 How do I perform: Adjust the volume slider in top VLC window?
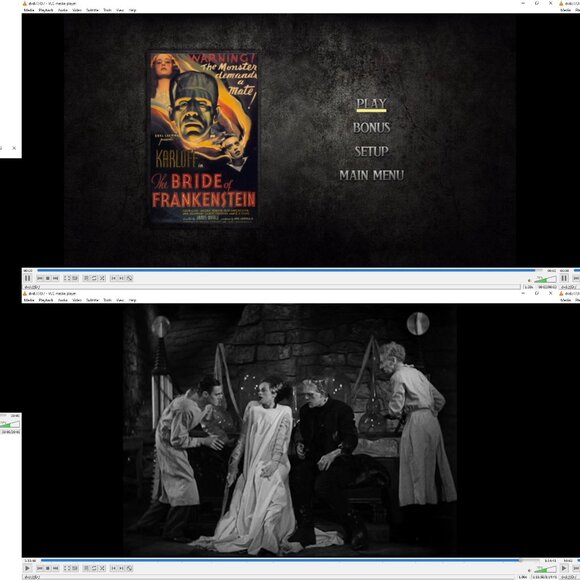pos(545,279)
